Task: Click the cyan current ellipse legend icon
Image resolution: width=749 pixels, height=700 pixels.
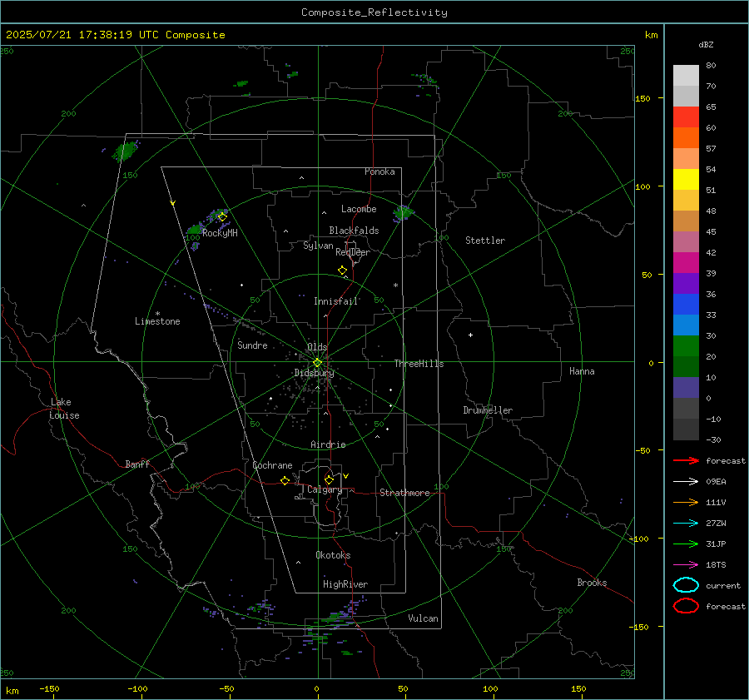Action: [x=686, y=585]
